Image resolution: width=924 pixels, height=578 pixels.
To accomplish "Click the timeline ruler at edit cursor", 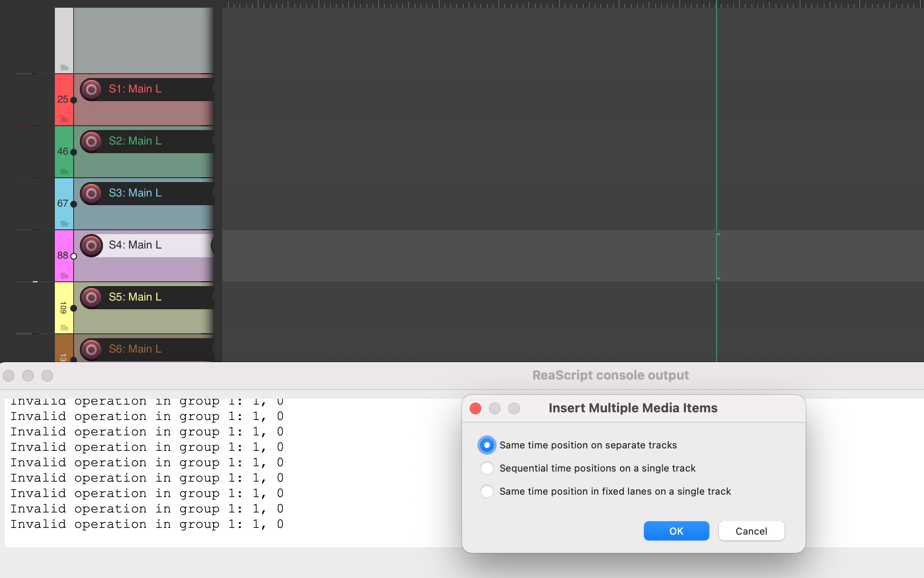I will 716,4.
